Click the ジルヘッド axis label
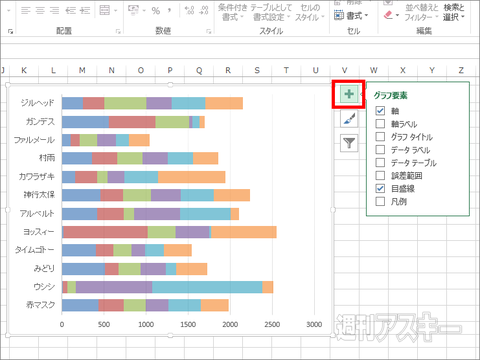Viewport: 480px width, 360px height. click(37, 103)
